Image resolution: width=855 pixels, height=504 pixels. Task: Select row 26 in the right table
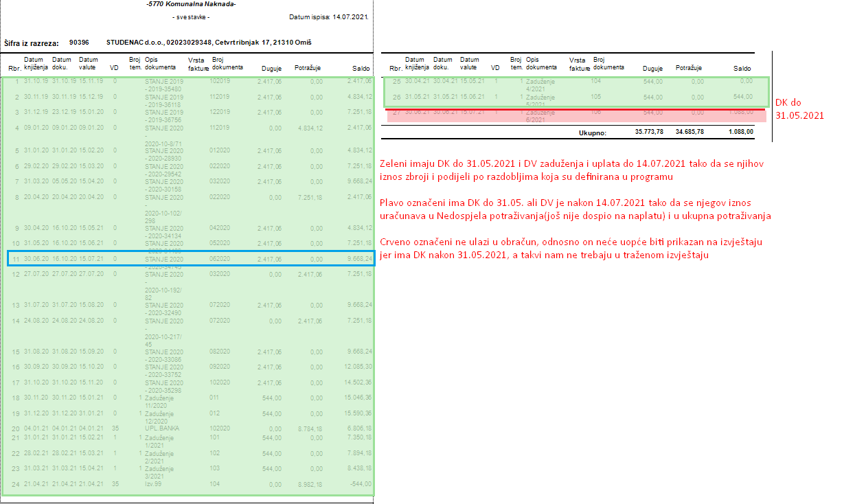coord(575,98)
